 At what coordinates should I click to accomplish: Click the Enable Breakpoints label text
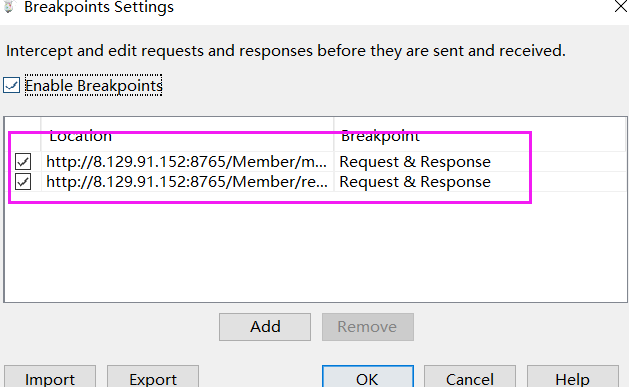coord(93,85)
